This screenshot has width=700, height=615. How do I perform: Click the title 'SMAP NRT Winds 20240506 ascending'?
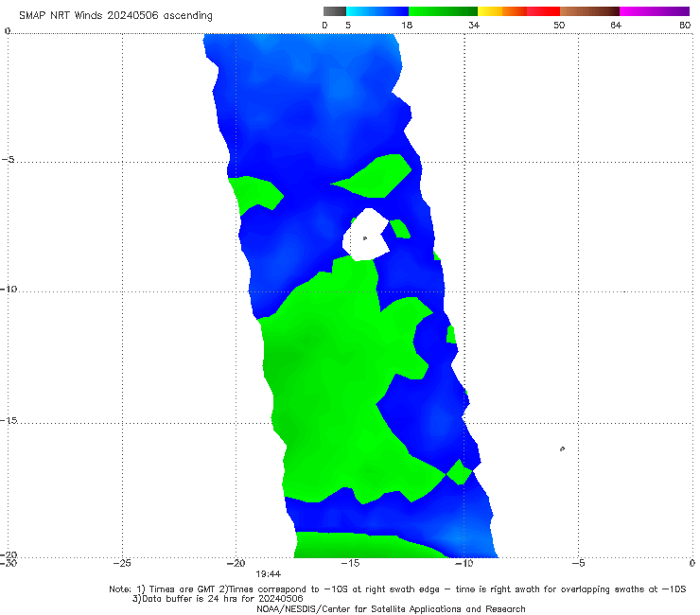point(115,15)
